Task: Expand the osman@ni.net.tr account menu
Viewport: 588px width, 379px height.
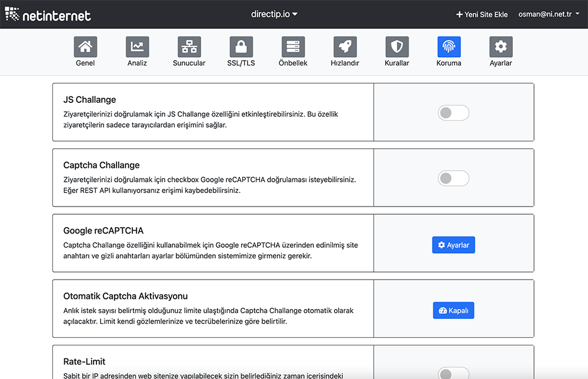Action: [549, 14]
